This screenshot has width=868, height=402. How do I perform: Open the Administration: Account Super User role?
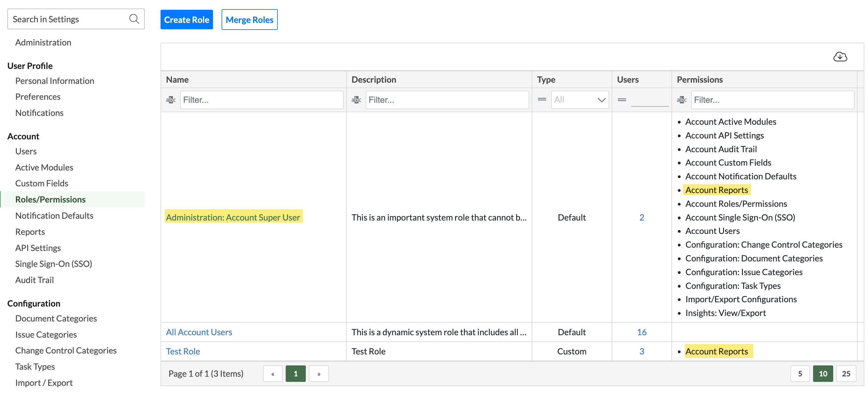click(x=233, y=217)
